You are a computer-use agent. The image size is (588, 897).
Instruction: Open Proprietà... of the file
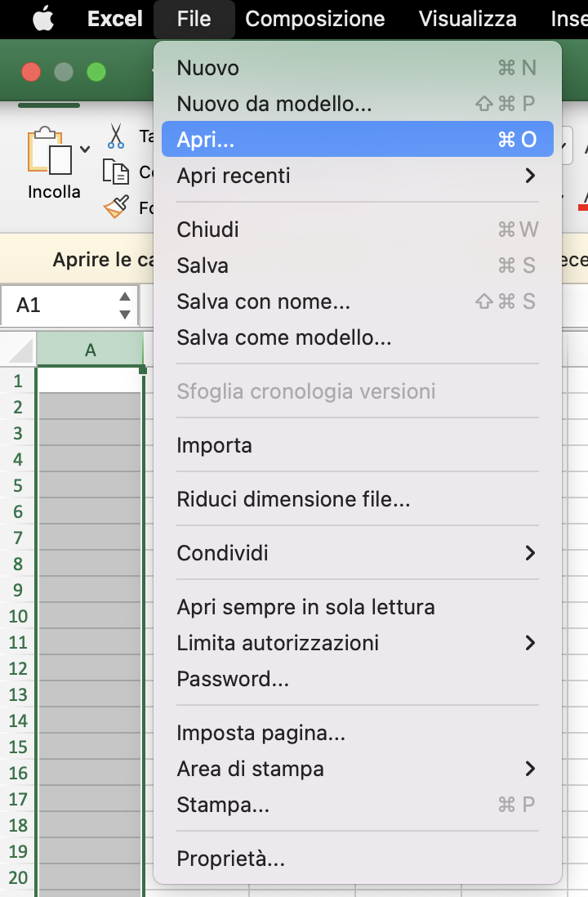coord(358,858)
